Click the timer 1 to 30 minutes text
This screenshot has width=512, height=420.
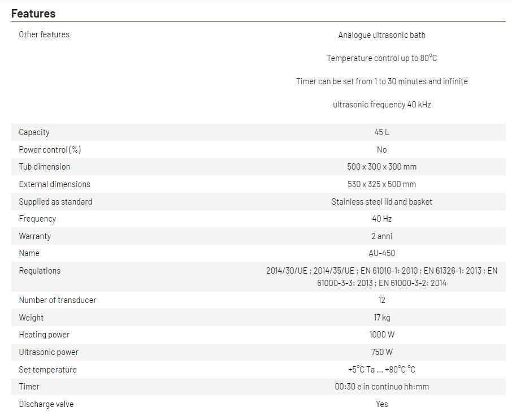tap(382, 81)
